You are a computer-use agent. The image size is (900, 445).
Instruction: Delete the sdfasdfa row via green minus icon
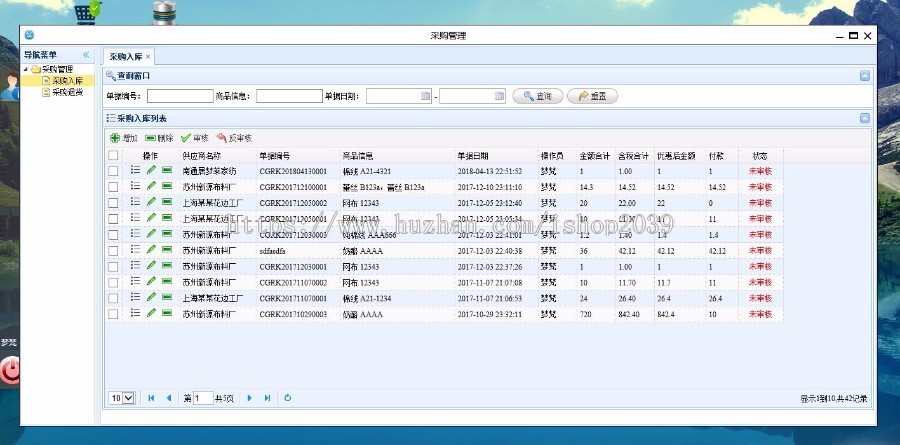pos(167,250)
